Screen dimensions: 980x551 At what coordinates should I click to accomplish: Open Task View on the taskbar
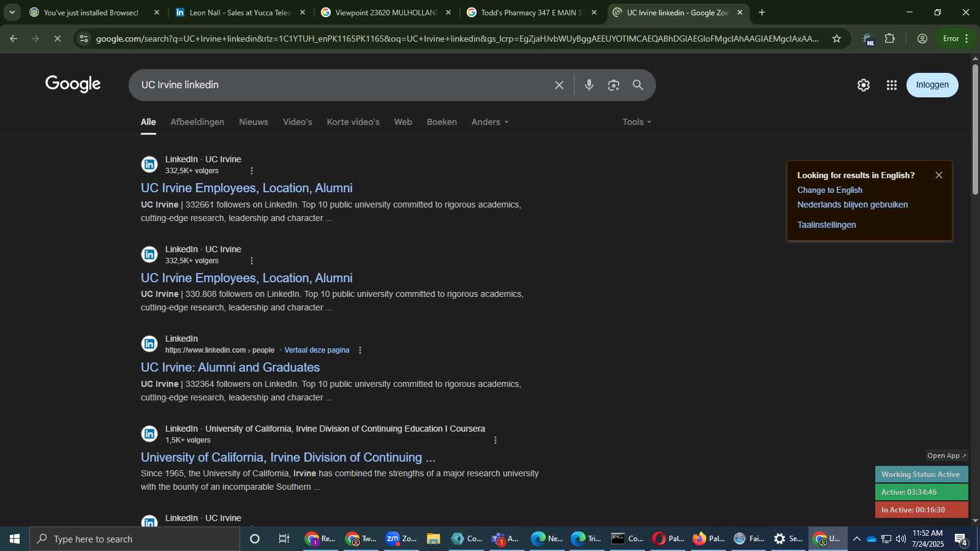284,539
